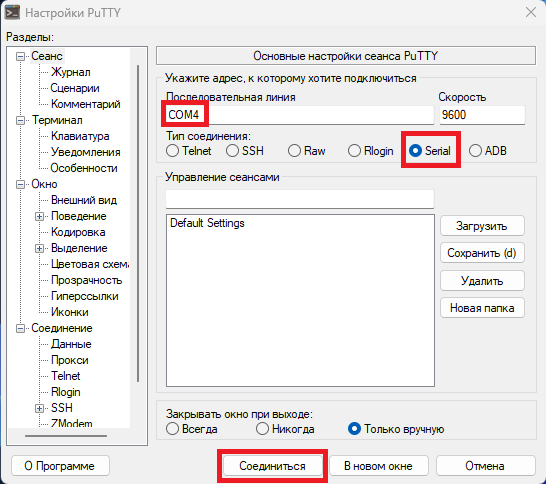
Task: Click the serial line field containing COM4
Action: [300, 115]
